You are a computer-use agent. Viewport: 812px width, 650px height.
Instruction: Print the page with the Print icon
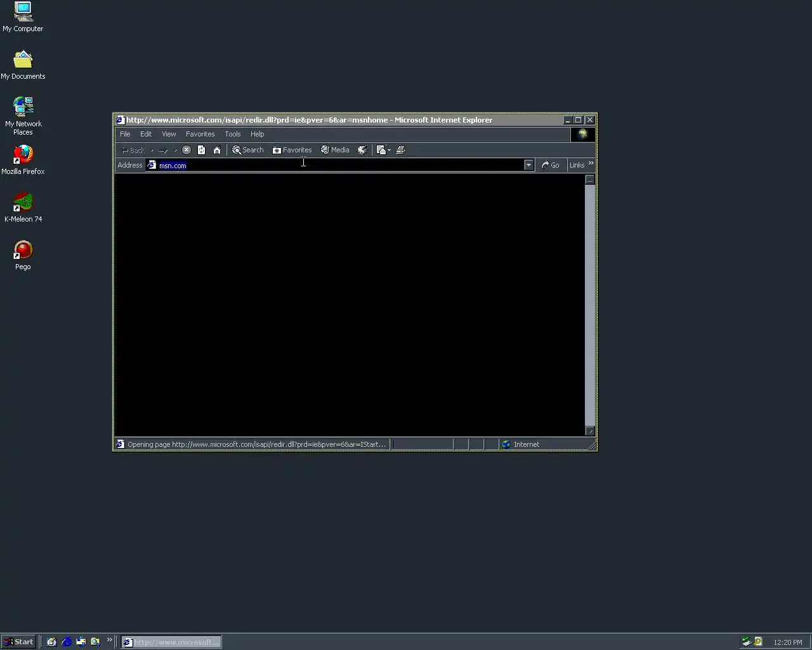401,150
